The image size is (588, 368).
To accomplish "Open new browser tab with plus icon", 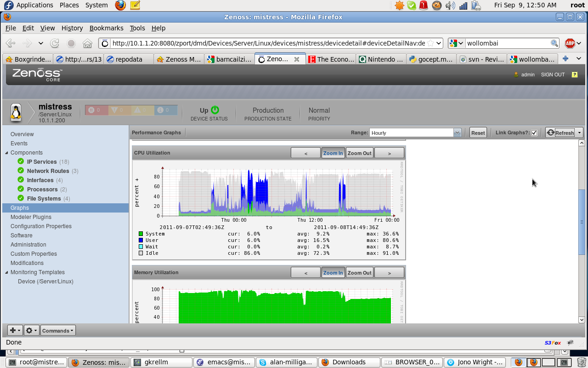I will point(565,59).
